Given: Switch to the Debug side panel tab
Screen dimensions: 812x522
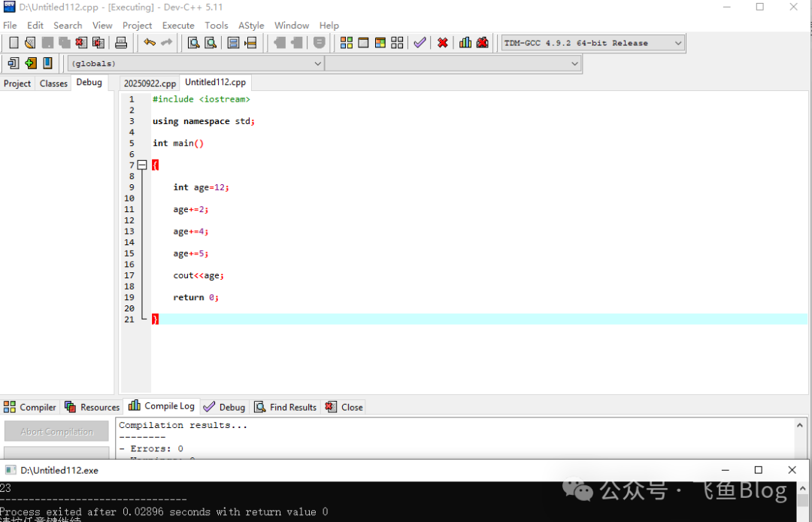Looking at the screenshot, I should pos(89,82).
